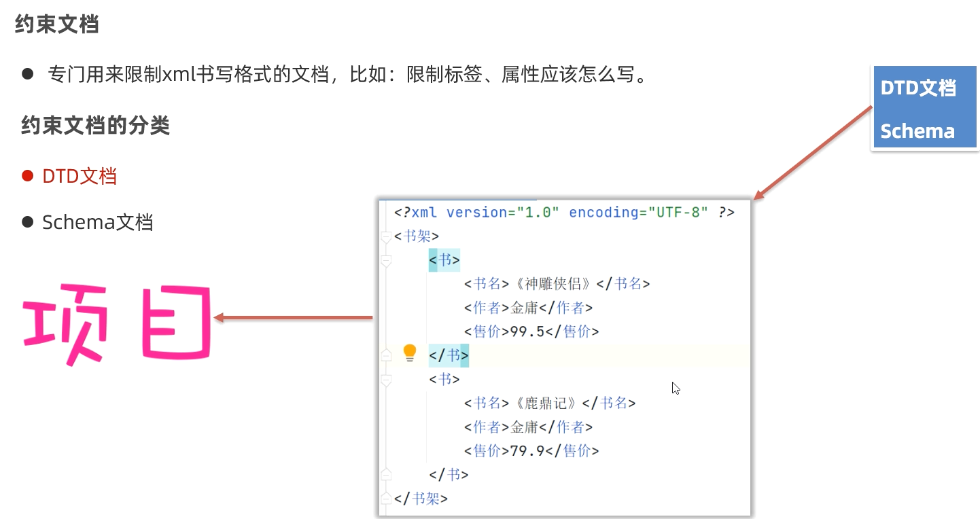
Task: Click the sentence starting 专门用来限制xml
Action: coord(347,73)
